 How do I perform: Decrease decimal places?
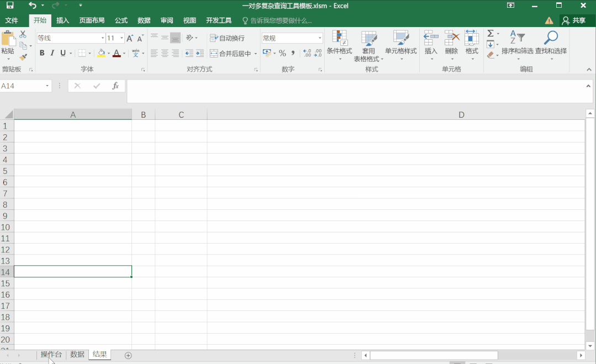[318, 53]
